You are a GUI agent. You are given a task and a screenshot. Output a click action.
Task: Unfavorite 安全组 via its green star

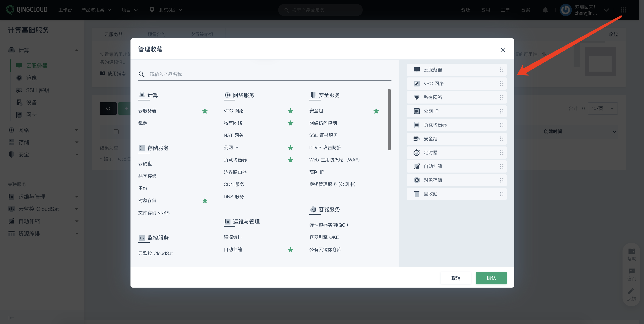coord(376,111)
